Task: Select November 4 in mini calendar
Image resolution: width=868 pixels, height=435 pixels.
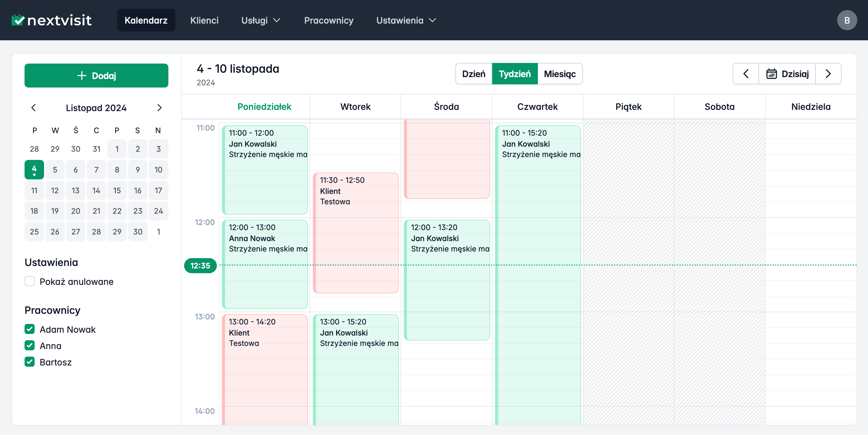Action: coord(34,169)
